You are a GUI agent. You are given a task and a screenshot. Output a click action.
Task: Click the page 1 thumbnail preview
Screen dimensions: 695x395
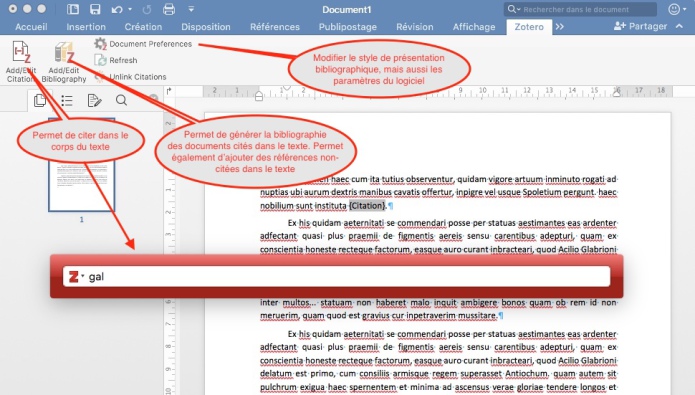coord(82,165)
